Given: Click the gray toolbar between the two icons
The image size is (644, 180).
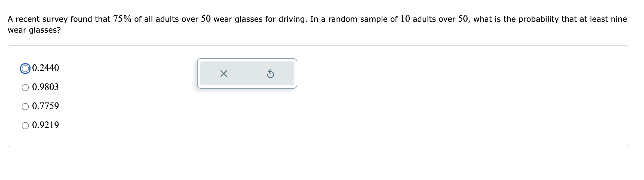Looking at the screenshot, I should (247, 73).
